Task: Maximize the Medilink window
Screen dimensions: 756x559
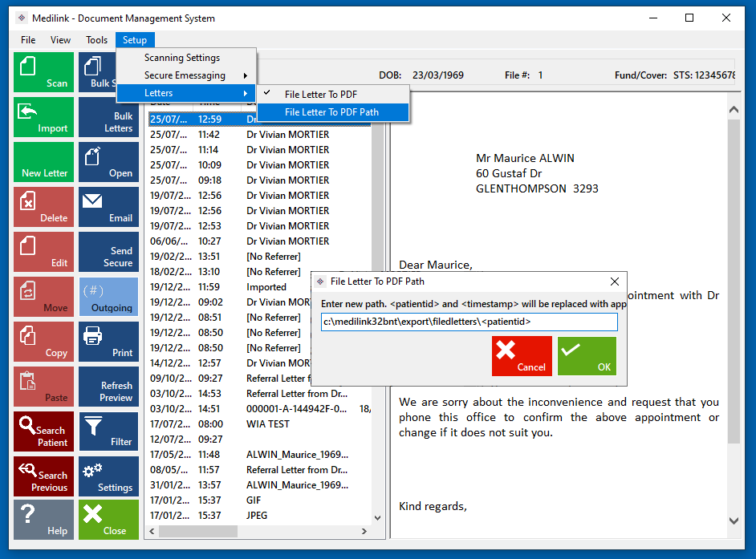Action: 689,18
